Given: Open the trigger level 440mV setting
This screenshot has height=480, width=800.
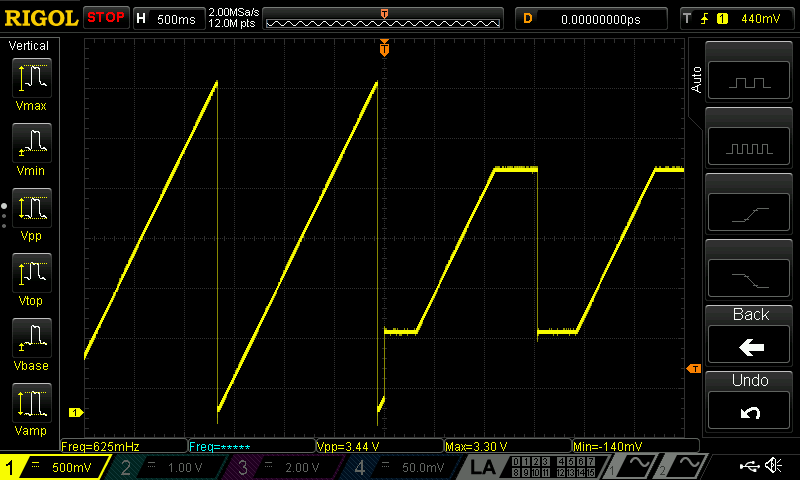Looking at the screenshot, I should click(737, 18).
